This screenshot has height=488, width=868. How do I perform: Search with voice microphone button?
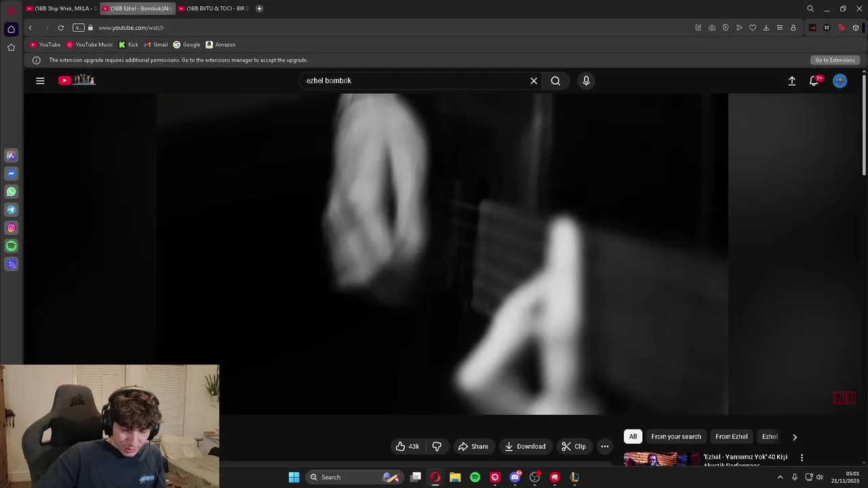[x=587, y=81]
